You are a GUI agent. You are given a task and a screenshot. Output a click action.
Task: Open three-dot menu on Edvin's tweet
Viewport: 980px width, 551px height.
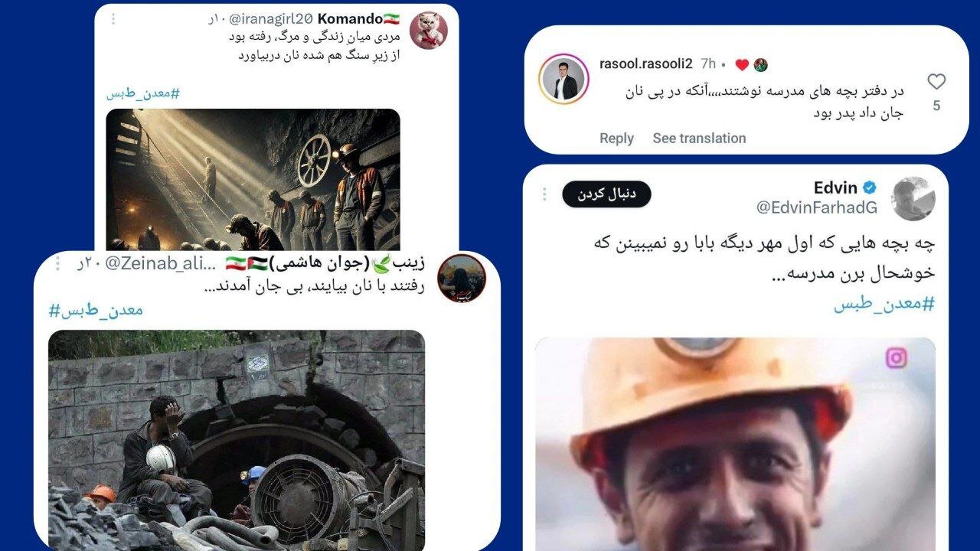coord(545,194)
